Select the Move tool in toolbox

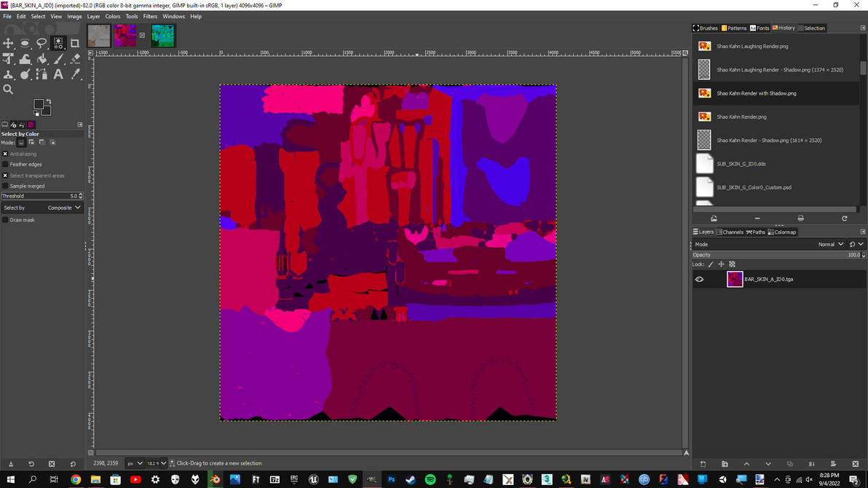(x=8, y=43)
